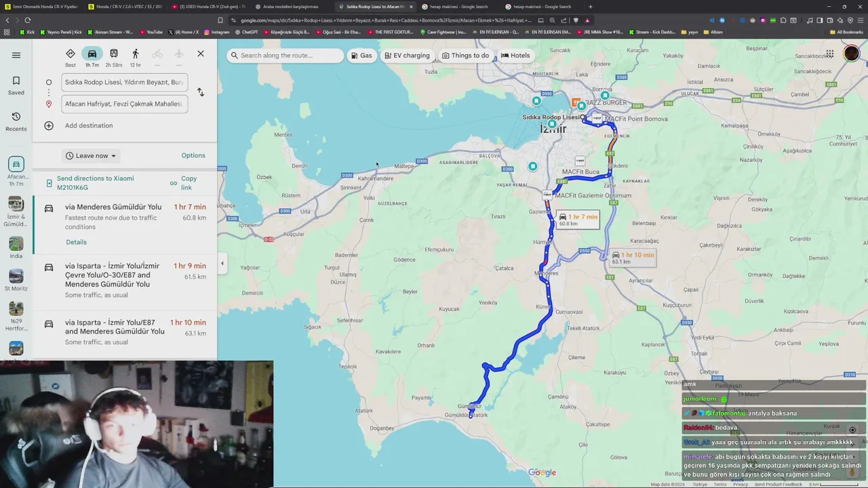Open İzmir & Gümüld recent thumbnail
The image size is (868, 488).
tap(16, 212)
